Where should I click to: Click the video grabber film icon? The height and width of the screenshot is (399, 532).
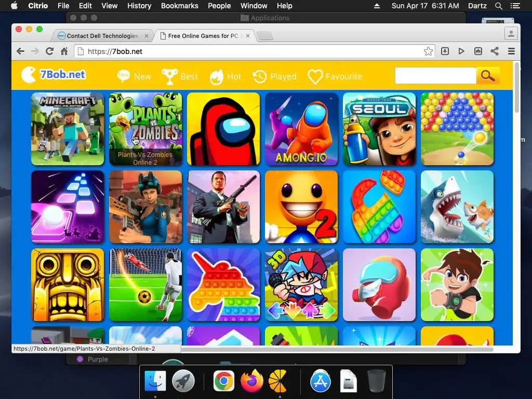coord(478,51)
